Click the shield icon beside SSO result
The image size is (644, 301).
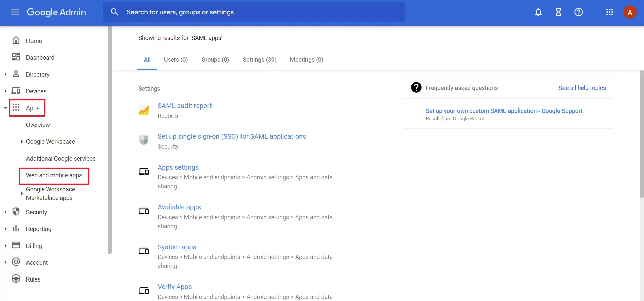click(x=144, y=140)
